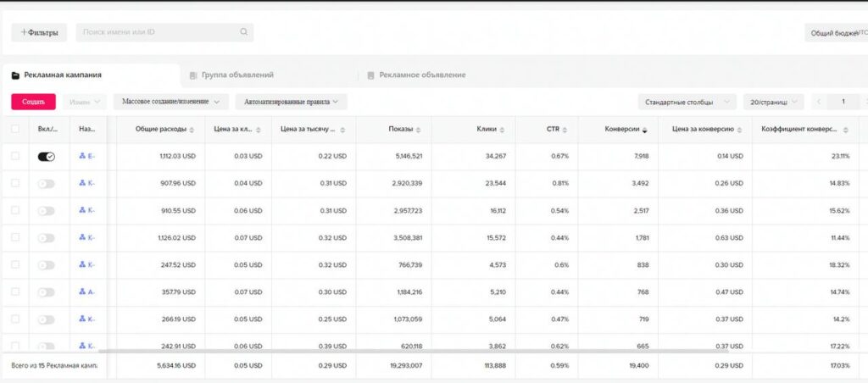
Task: Sort by Конверсии column arrow icon
Action: (x=646, y=130)
